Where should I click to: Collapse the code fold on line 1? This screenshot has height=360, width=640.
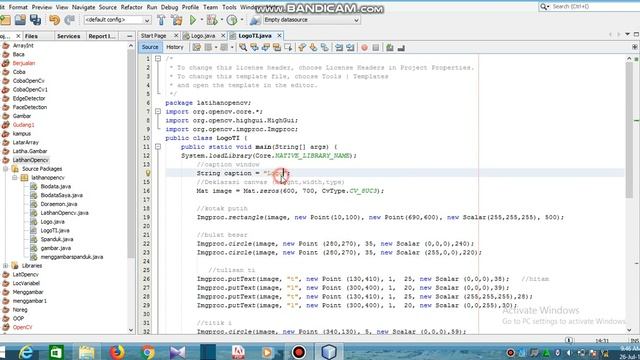[x=158, y=59]
